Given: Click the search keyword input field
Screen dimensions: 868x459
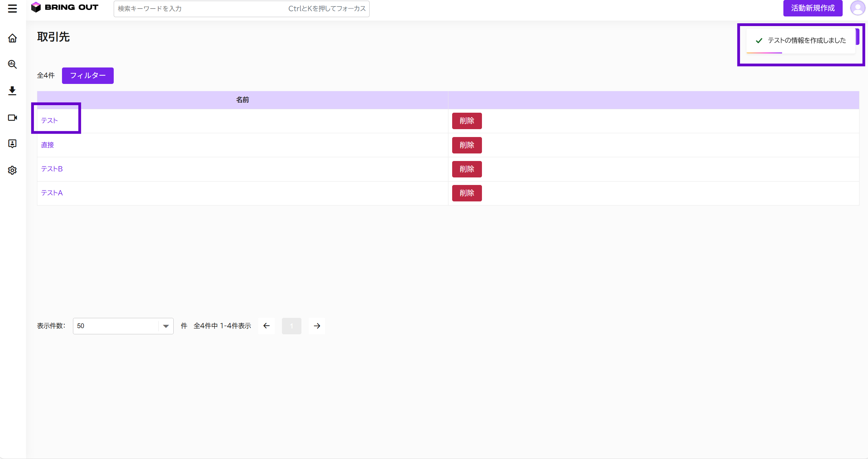Looking at the screenshot, I should point(241,9).
